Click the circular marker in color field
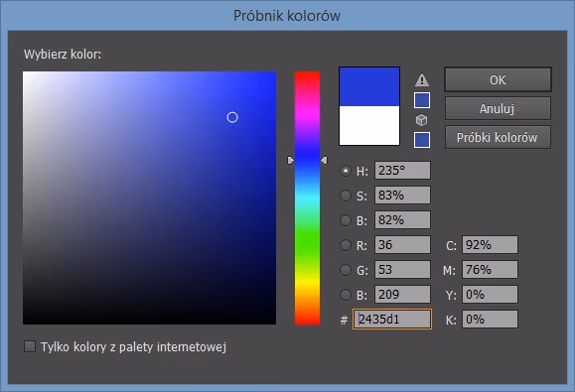Screen dimensions: 575x392 [x=232, y=117]
